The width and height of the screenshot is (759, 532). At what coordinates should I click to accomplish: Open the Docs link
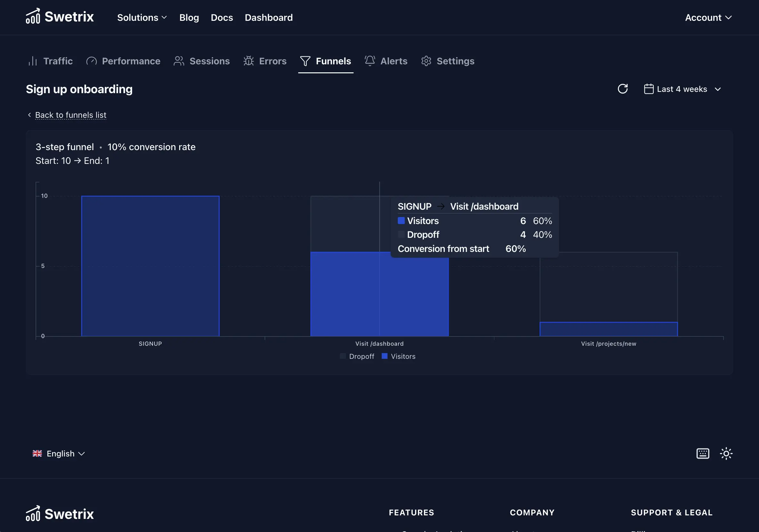click(x=222, y=18)
